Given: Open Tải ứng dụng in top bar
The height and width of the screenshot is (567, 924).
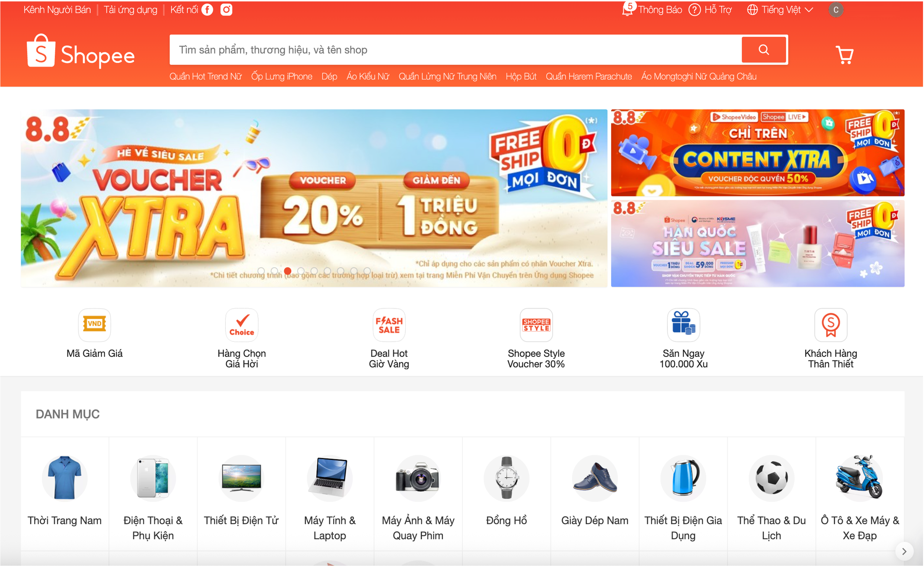Looking at the screenshot, I should [131, 9].
